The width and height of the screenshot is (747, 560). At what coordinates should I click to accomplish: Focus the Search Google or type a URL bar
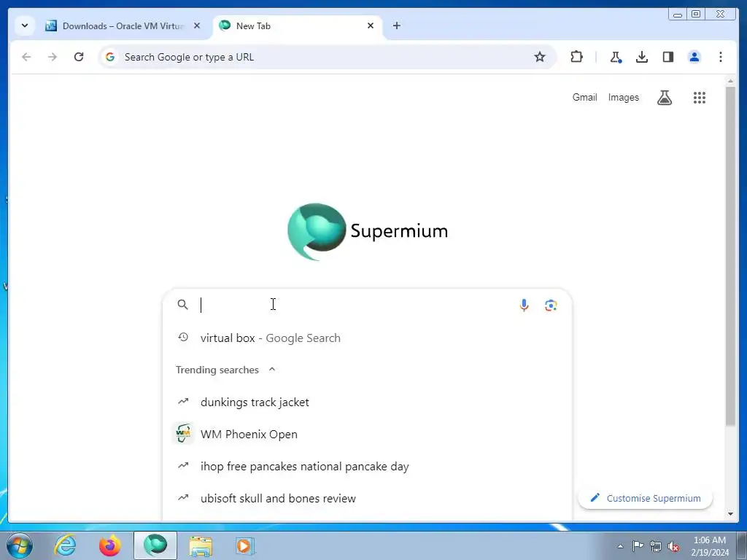pos(327,57)
